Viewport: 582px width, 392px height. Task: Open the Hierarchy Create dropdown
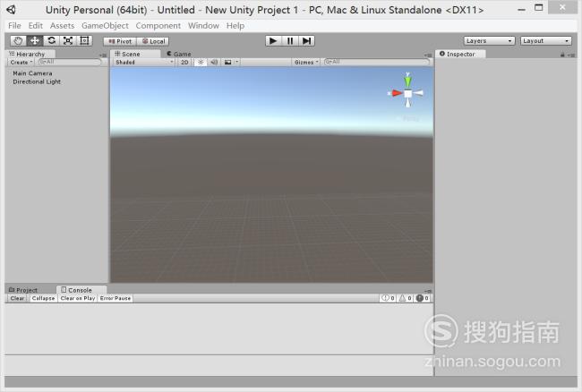pyautogui.click(x=21, y=63)
